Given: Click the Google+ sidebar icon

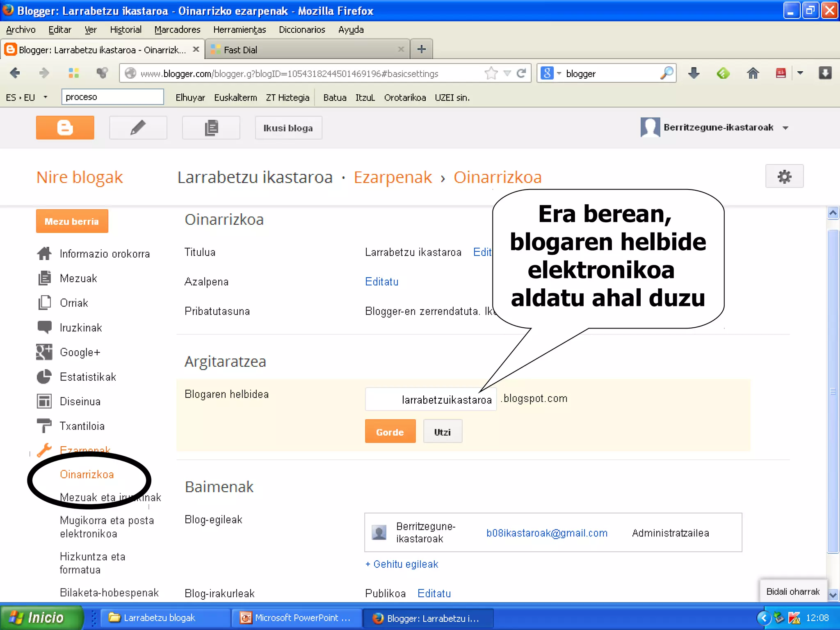Looking at the screenshot, I should click(44, 352).
